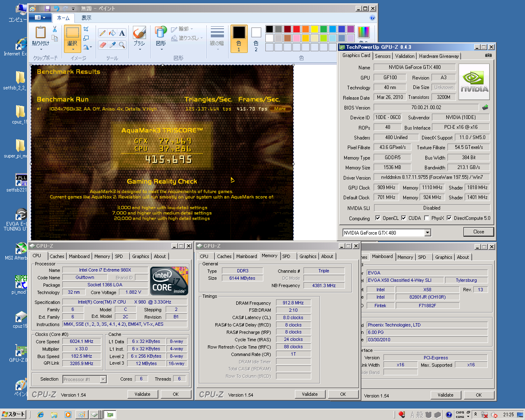Click the Paste clipboard icon
The image size is (525, 420).
(41, 32)
